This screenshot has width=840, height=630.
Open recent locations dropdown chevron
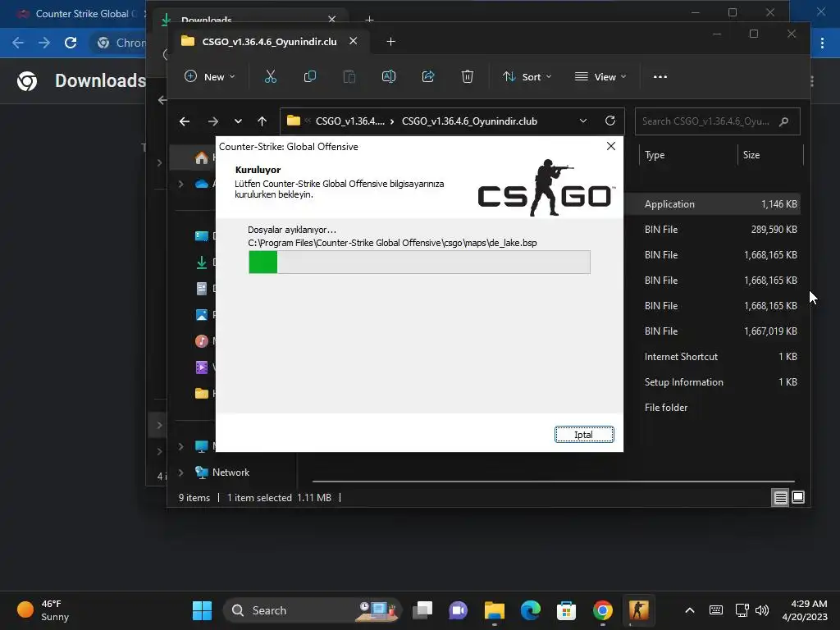click(238, 121)
